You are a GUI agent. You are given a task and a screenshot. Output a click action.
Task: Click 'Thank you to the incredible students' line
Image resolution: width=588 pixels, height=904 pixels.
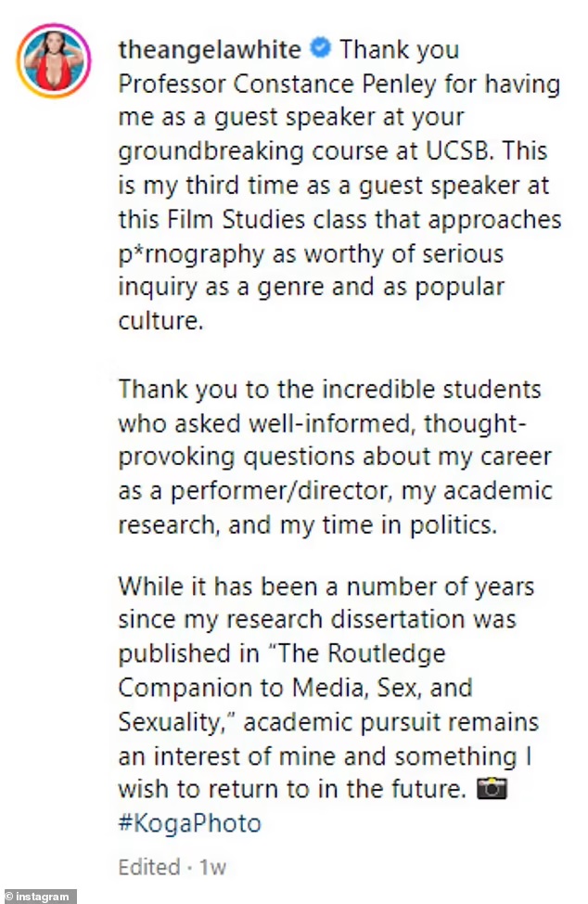click(330, 389)
